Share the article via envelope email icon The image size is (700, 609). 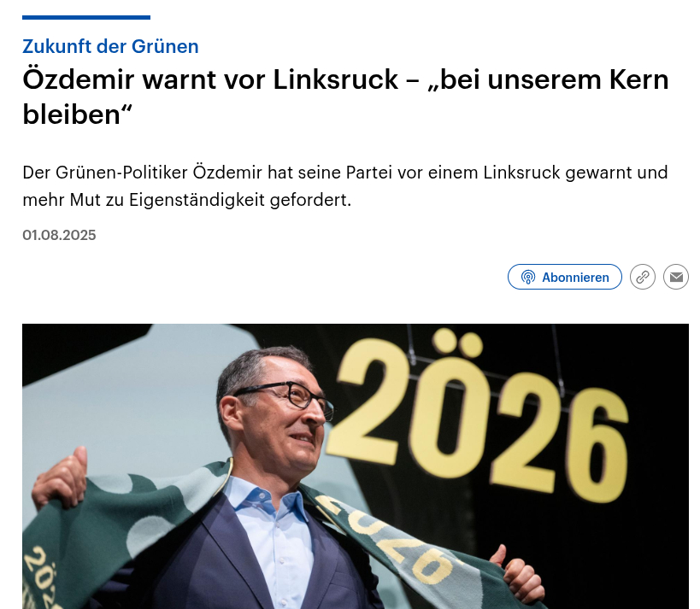676,277
